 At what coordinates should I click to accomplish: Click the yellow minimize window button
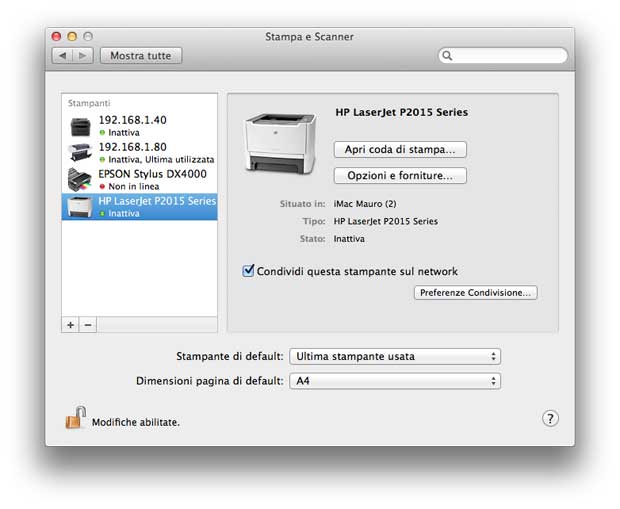(72, 36)
